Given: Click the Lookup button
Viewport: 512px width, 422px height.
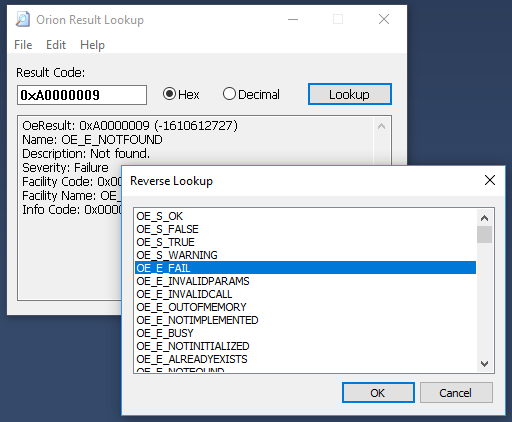Looking at the screenshot, I should 350,94.
